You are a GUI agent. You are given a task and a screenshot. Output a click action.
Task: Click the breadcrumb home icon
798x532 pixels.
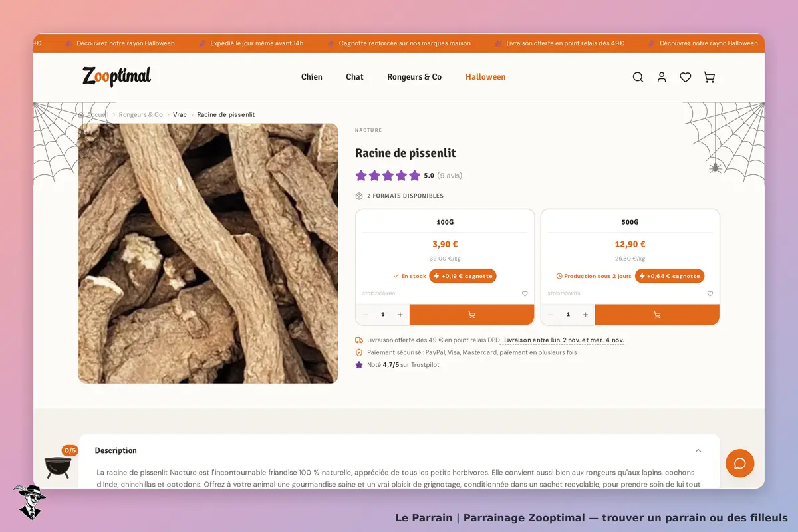pos(81,114)
